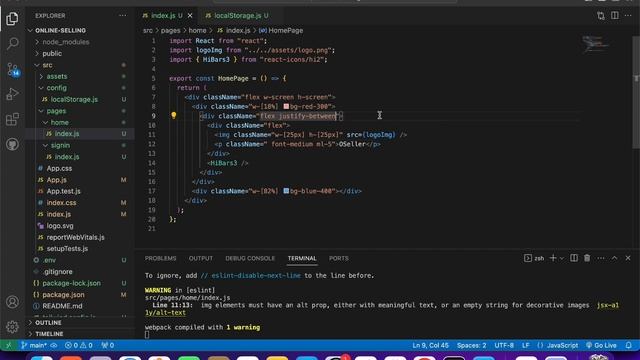Open notifications bell in status bar
The width and height of the screenshot is (640, 360).
[x=629, y=345]
